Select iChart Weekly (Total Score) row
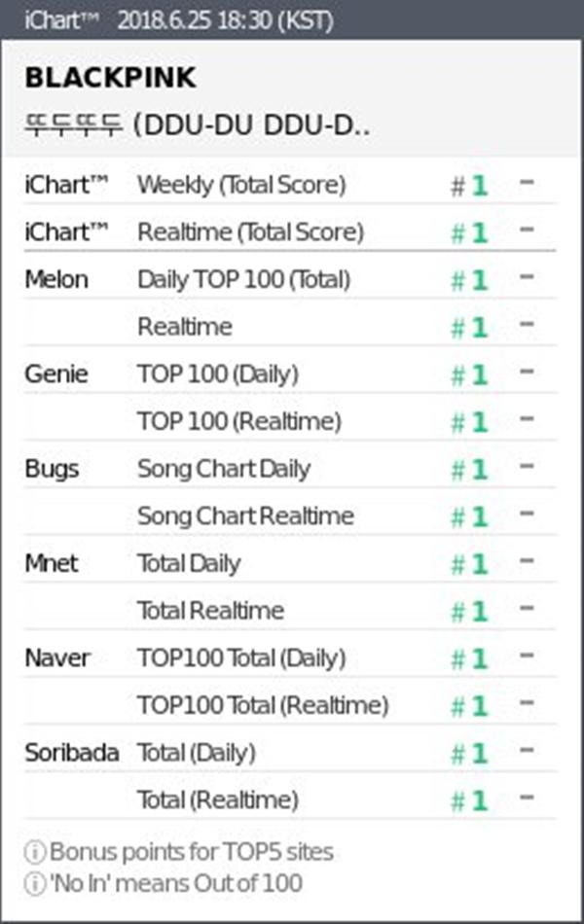This screenshot has width=584, height=924. (241, 184)
